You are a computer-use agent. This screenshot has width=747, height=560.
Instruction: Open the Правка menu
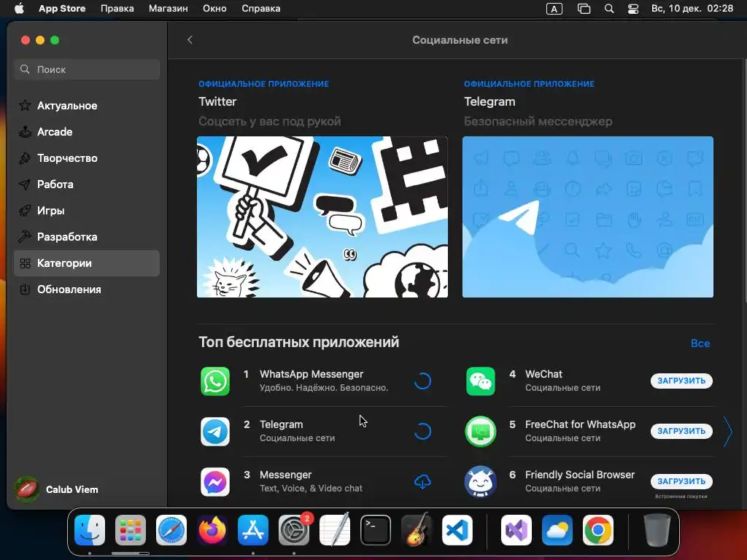tap(117, 9)
